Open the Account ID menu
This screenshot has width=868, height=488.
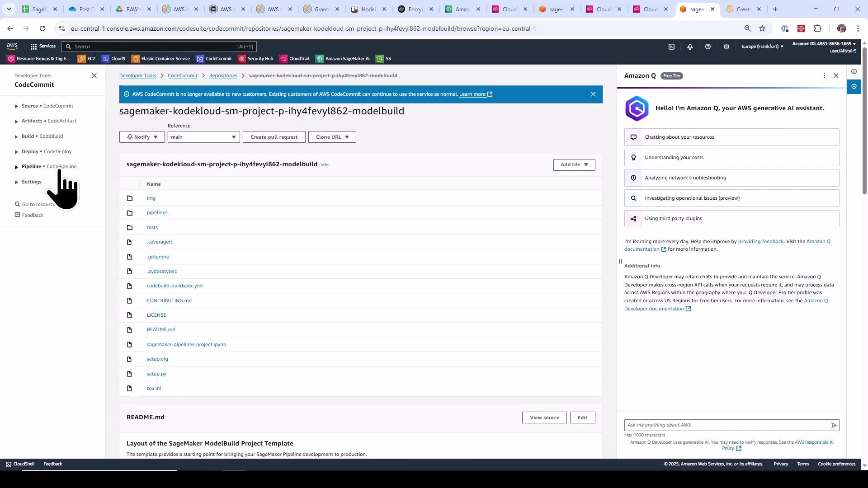pyautogui.click(x=824, y=44)
